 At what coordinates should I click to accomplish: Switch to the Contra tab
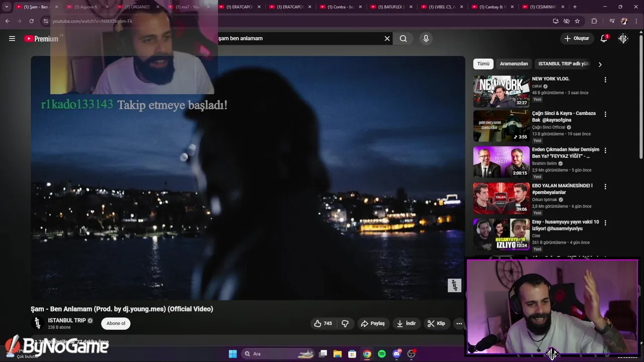pos(341,7)
